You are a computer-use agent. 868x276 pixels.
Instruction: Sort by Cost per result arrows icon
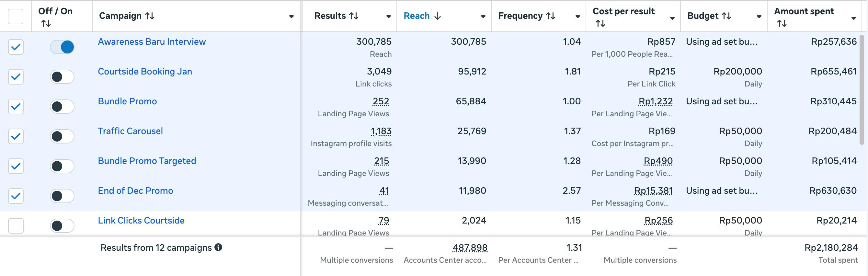[600, 24]
